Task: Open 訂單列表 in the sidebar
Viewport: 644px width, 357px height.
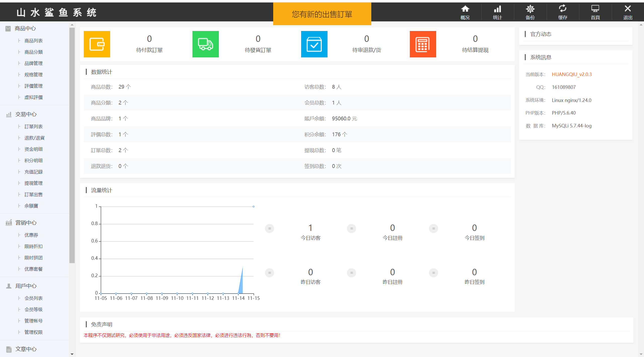Action: click(33, 126)
